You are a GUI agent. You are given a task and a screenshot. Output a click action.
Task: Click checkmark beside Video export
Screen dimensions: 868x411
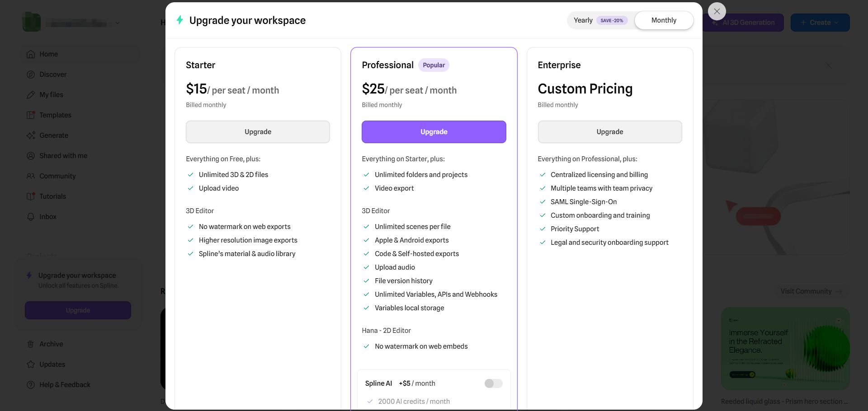(x=366, y=188)
